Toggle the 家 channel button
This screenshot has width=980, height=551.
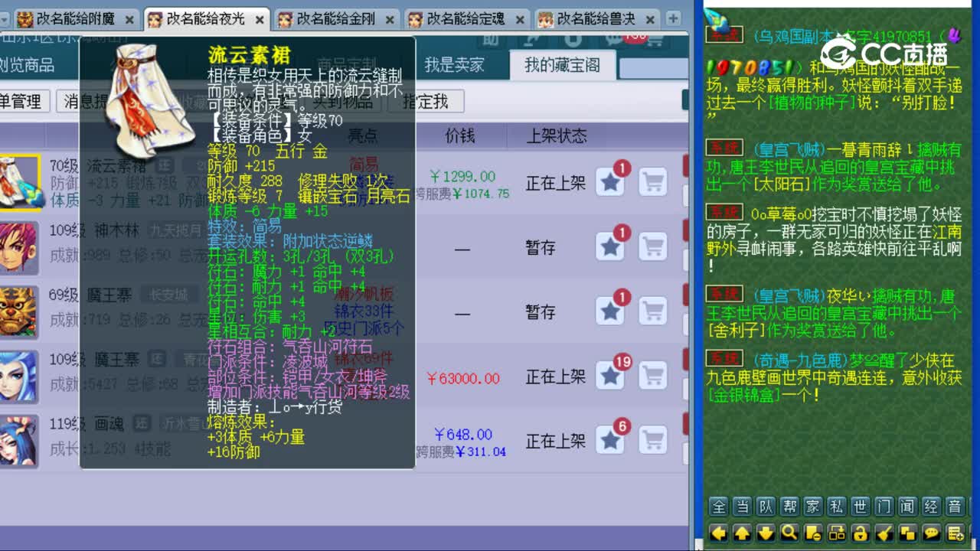813,507
